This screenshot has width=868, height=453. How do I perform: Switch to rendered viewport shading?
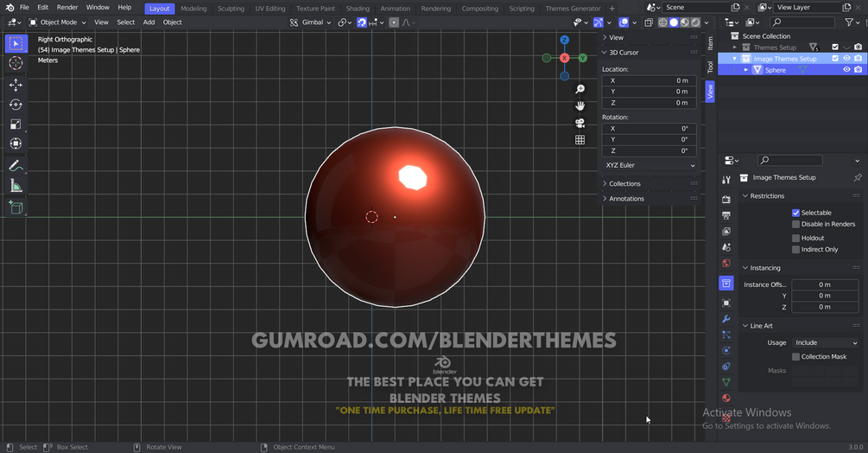click(x=696, y=22)
